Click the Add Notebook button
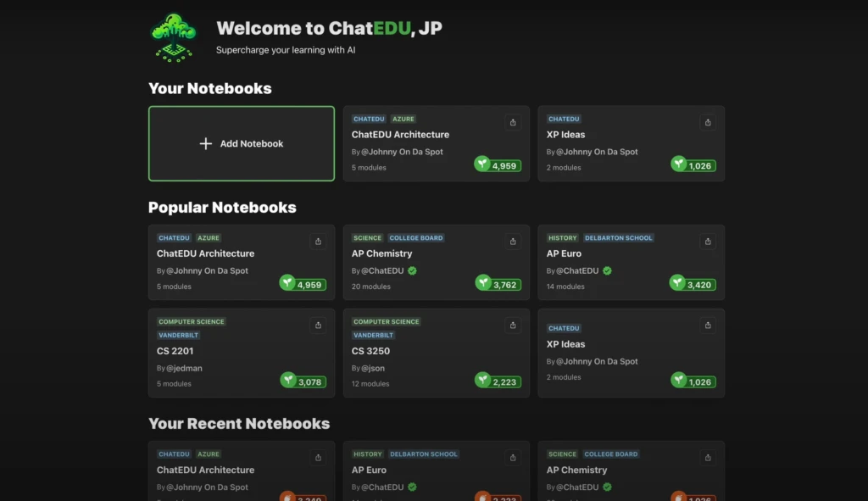 (241, 144)
